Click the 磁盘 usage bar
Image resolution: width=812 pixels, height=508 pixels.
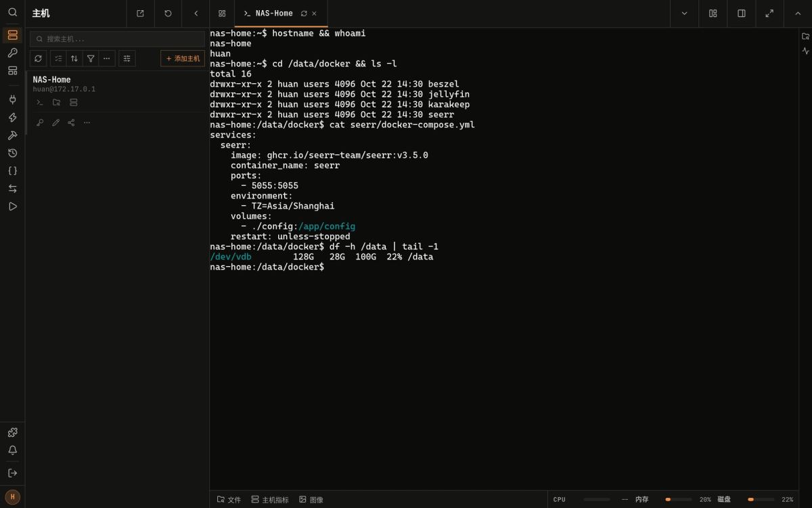pyautogui.click(x=761, y=500)
